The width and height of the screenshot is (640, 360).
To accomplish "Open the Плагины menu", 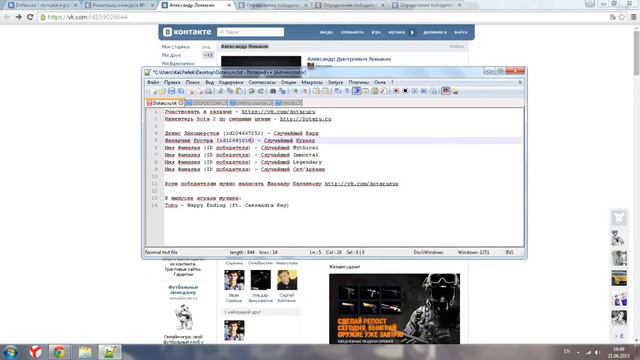I will click(x=358, y=82).
